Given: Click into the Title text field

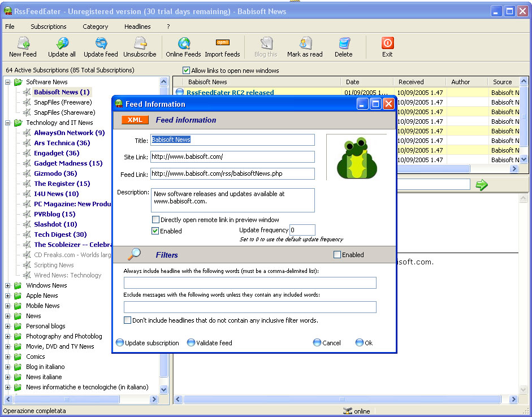Looking at the screenshot, I should [x=232, y=140].
